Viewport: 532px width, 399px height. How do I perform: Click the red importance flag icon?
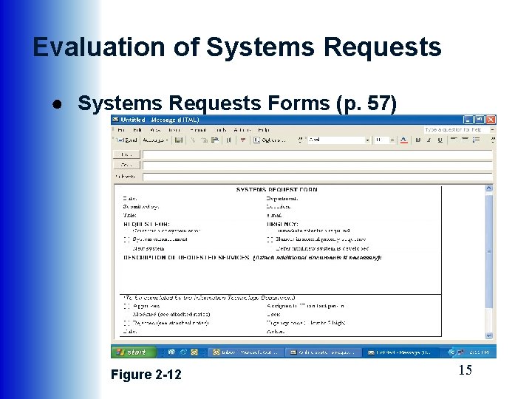point(242,140)
